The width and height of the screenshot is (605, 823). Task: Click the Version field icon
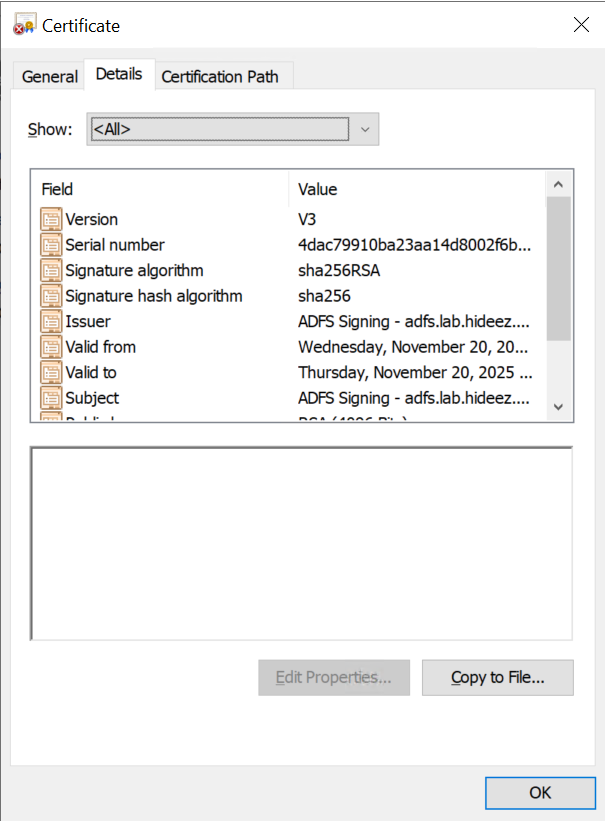tap(51, 220)
